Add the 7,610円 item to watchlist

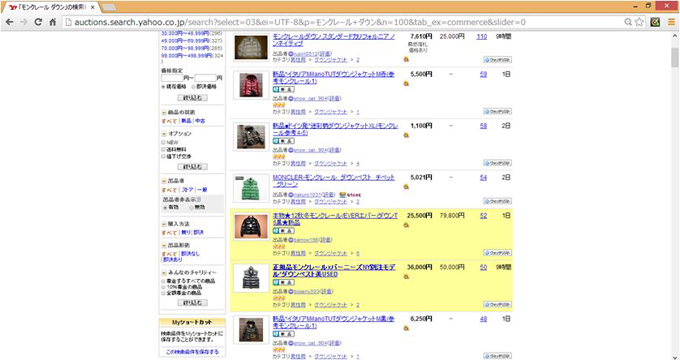pos(497,60)
